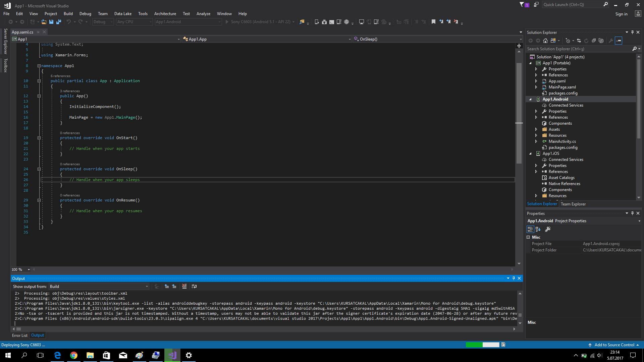The image size is (644, 362).
Task: Click Add to Source Control
Action: (x=614, y=345)
